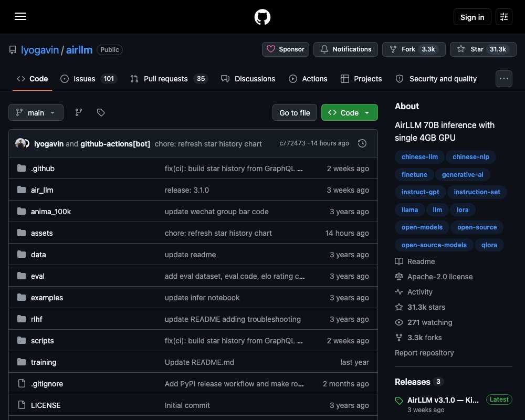Open the scripts folder
Viewport: 525px width, 420px height.
[x=42, y=341]
